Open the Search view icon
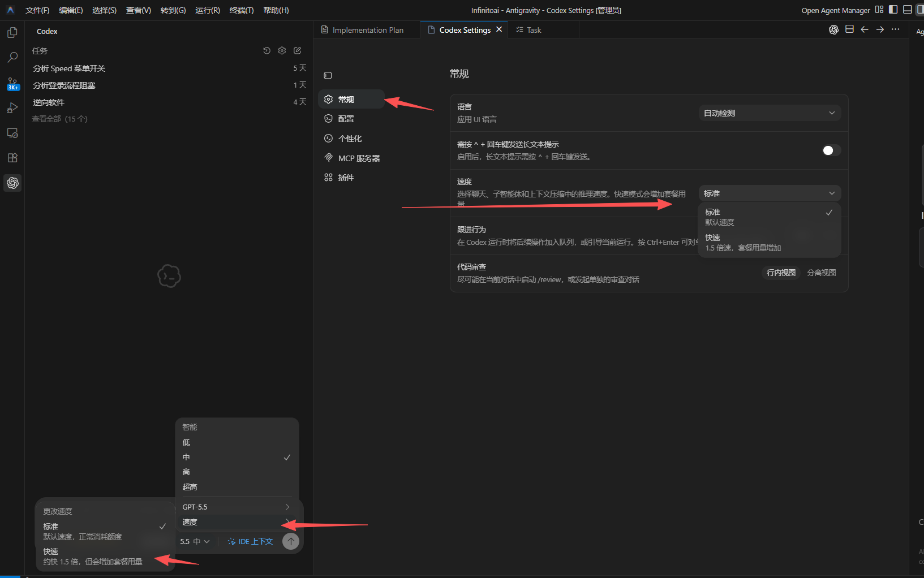Image resolution: width=924 pixels, height=578 pixels. click(x=12, y=57)
